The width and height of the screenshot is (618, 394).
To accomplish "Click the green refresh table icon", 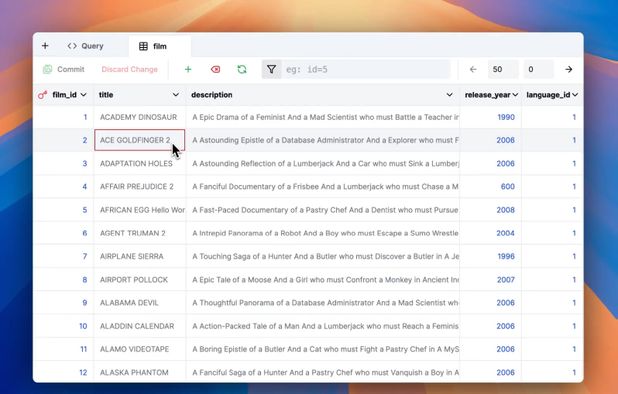I will click(242, 69).
